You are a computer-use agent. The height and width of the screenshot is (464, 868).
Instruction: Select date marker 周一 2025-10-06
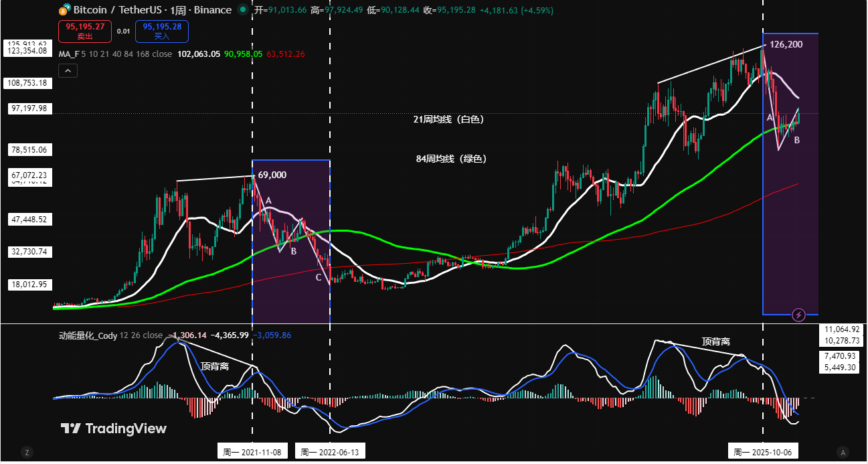coord(763,451)
